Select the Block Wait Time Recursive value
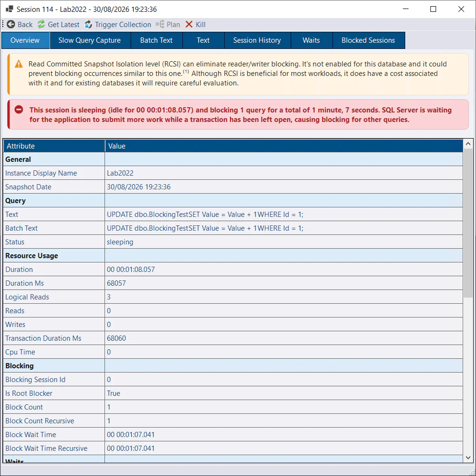Screen dimensions: 476x476 [131, 448]
